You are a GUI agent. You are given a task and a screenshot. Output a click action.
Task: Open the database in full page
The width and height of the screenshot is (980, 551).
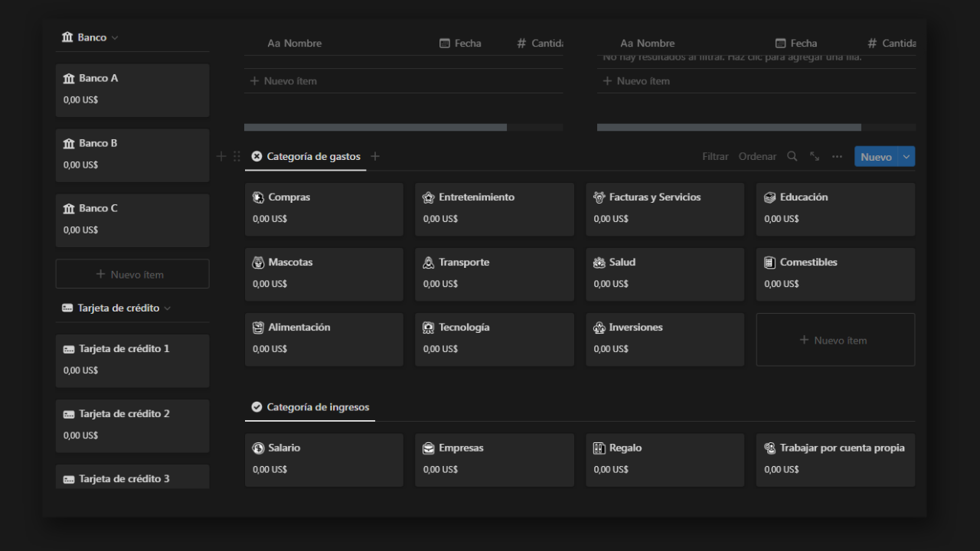(815, 156)
